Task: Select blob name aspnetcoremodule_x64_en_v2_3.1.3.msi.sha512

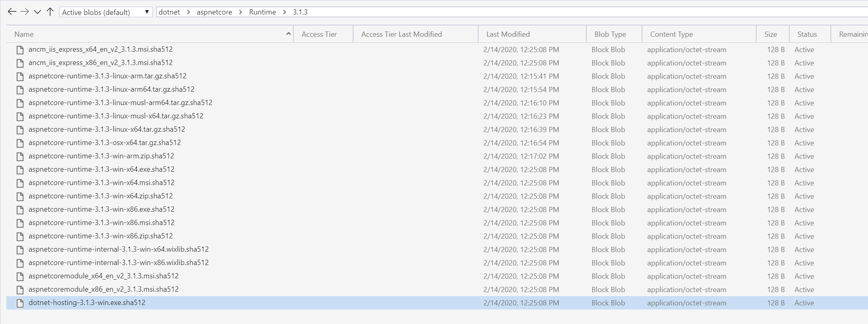Action: (103, 276)
